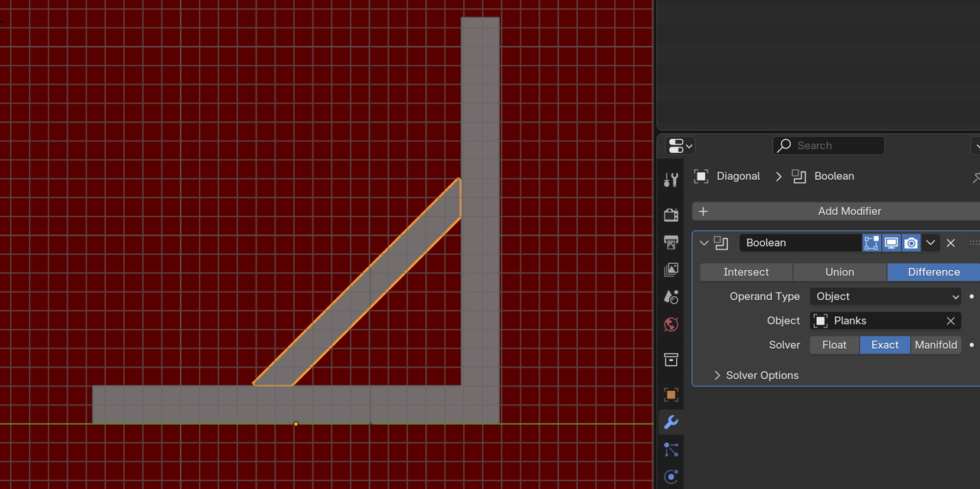Open the properties editor type dropdown

[x=680, y=145]
